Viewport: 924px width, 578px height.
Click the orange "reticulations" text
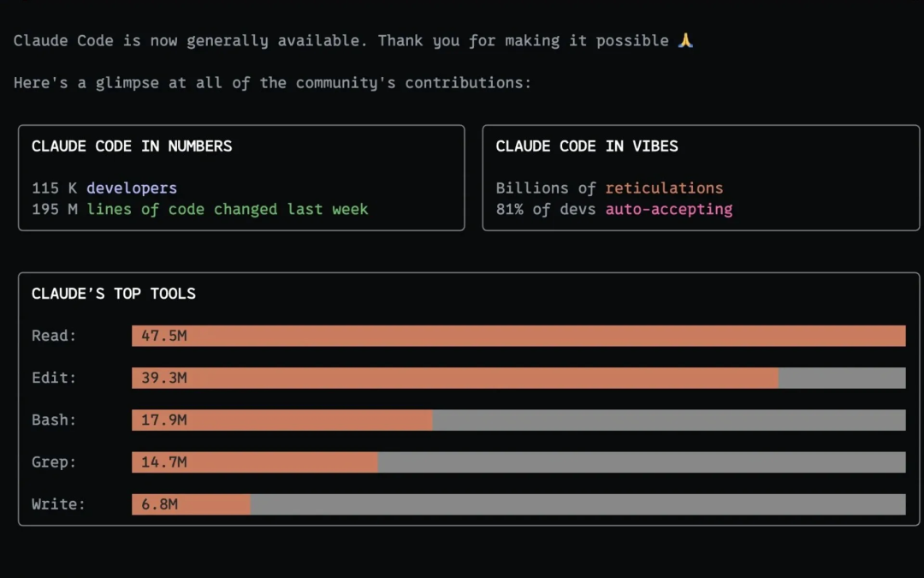point(664,188)
